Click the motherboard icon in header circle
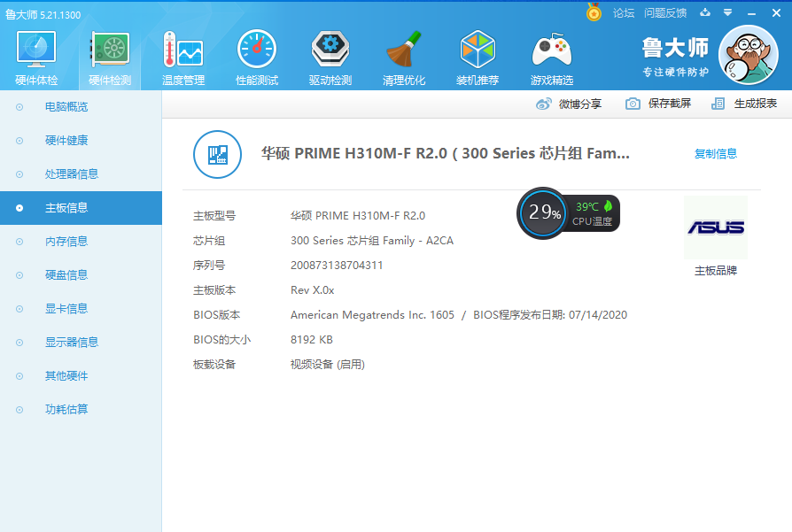792x532 pixels. [x=217, y=154]
